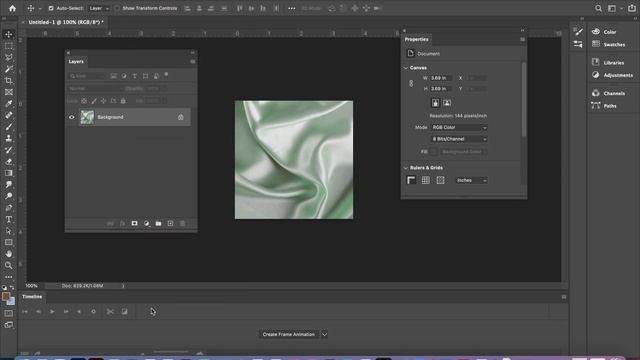Click the canvas Width input field
Image resolution: width=640 pixels, height=360 pixels.
(441, 78)
